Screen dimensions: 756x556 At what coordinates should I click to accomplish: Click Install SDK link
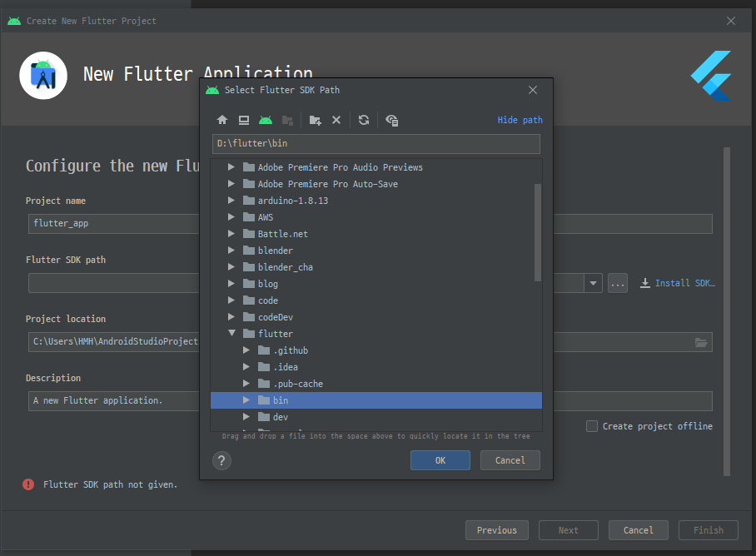point(684,283)
